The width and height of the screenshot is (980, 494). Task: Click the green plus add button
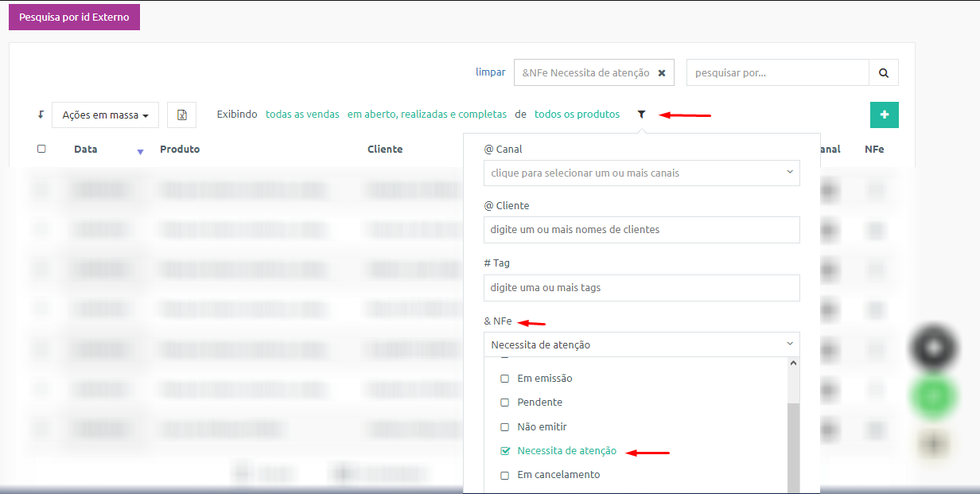point(885,115)
